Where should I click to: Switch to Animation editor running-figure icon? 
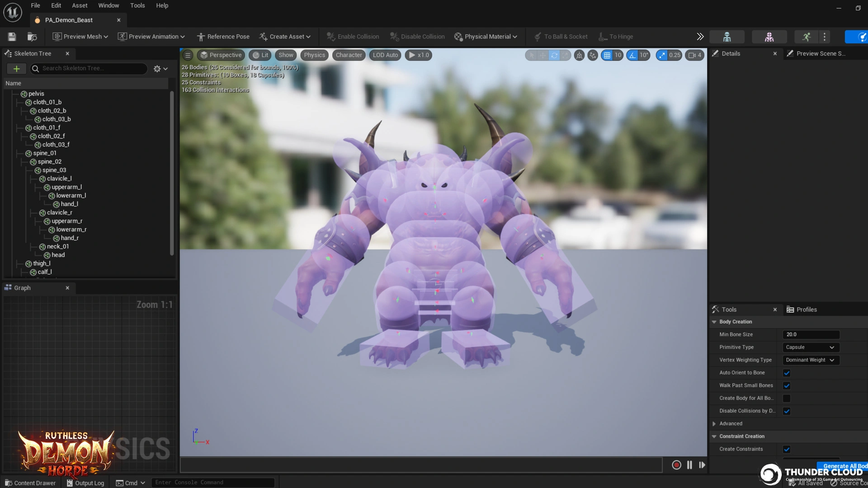click(807, 37)
